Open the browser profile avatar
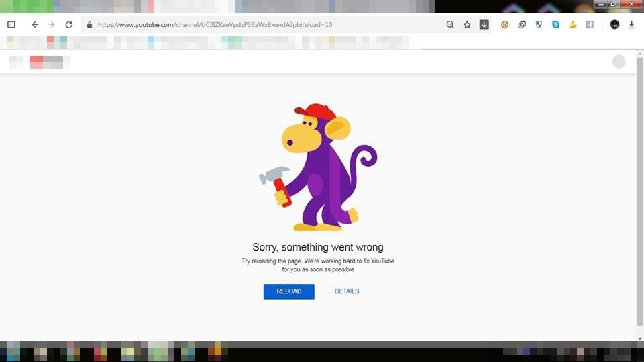 [x=615, y=25]
